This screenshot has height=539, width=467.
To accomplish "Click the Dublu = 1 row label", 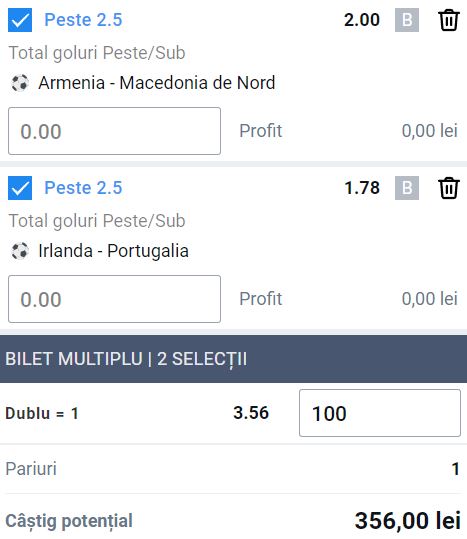I will tap(42, 413).
